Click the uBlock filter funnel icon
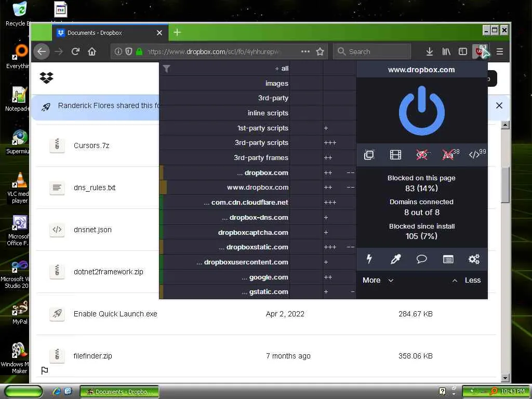The height and width of the screenshot is (399, 532). coord(166,69)
